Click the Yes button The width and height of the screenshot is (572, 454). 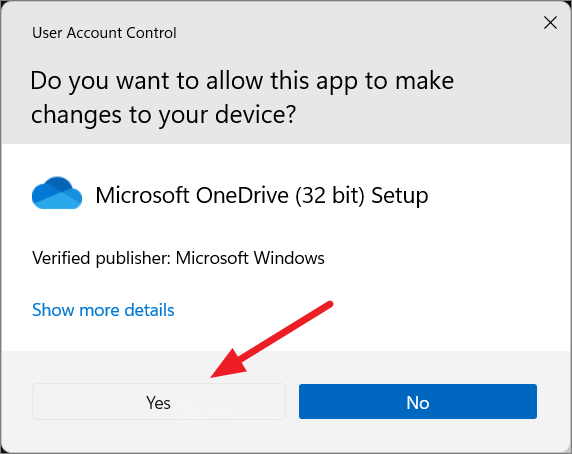point(159,401)
